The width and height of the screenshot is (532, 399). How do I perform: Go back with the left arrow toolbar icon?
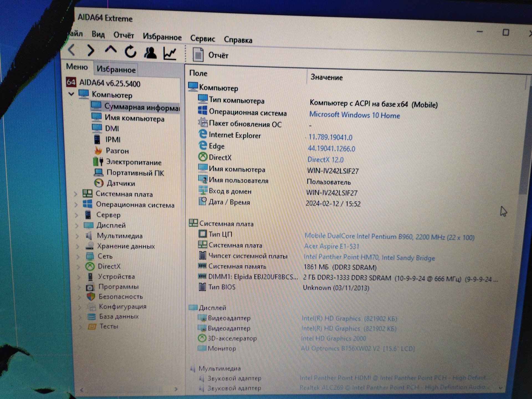(72, 50)
